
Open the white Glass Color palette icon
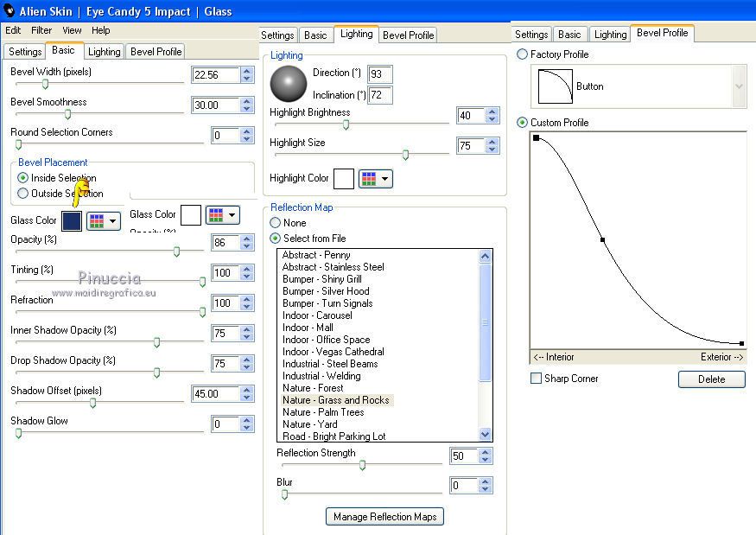[217, 215]
